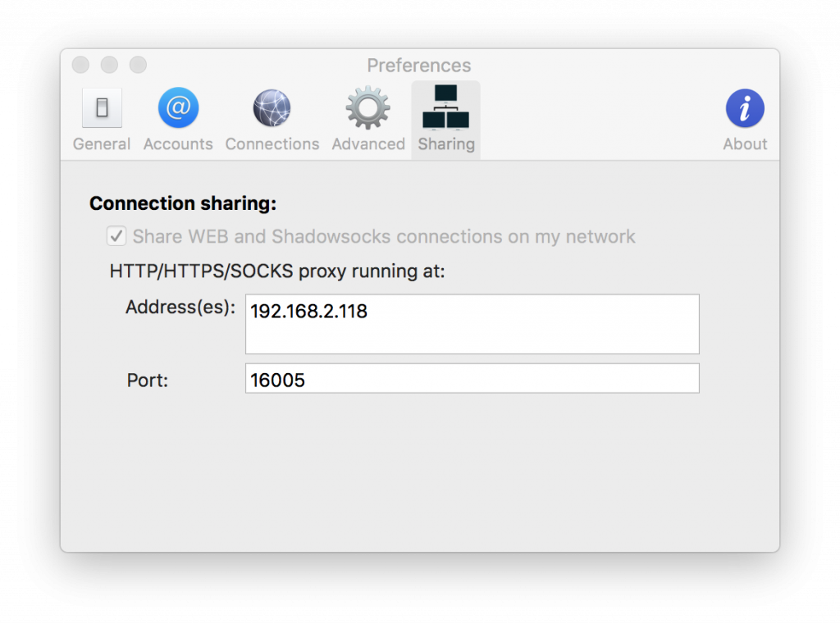The height and width of the screenshot is (624, 840).
Task: Click the Preferences window title bar
Action: 419,66
